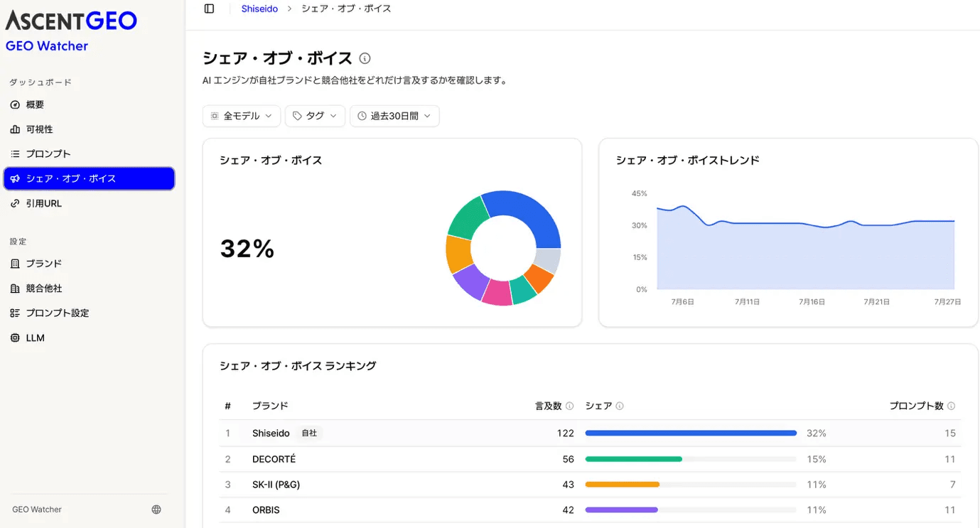Open 競合他社 settings in sidebar
This screenshot has width=980, height=528.
coord(89,289)
